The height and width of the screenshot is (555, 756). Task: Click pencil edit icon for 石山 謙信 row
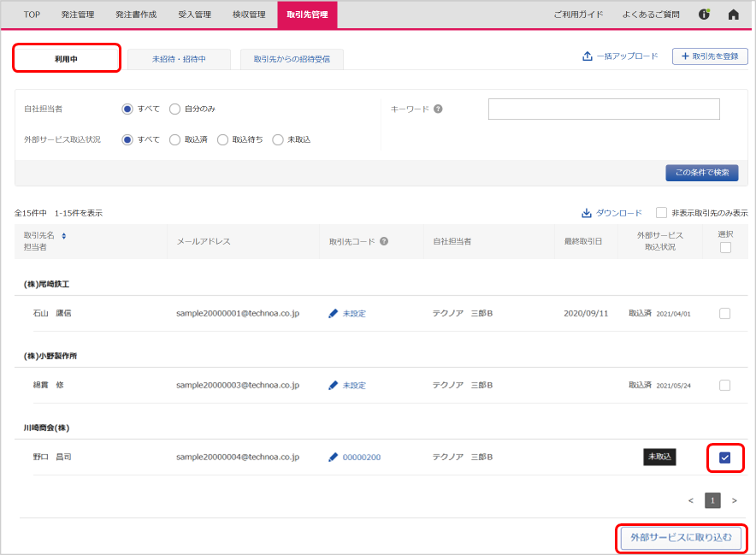click(334, 314)
